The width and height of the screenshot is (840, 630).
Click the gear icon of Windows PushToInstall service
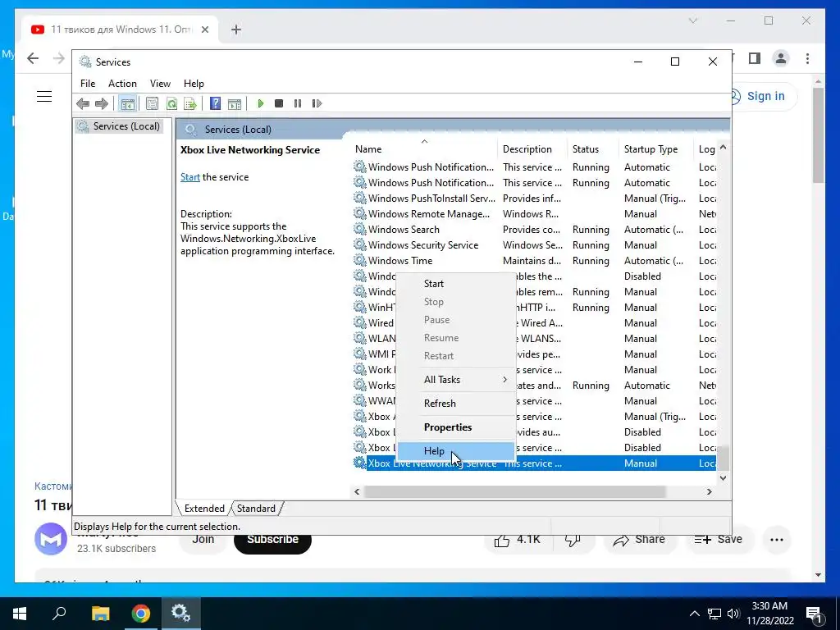pyautogui.click(x=360, y=198)
